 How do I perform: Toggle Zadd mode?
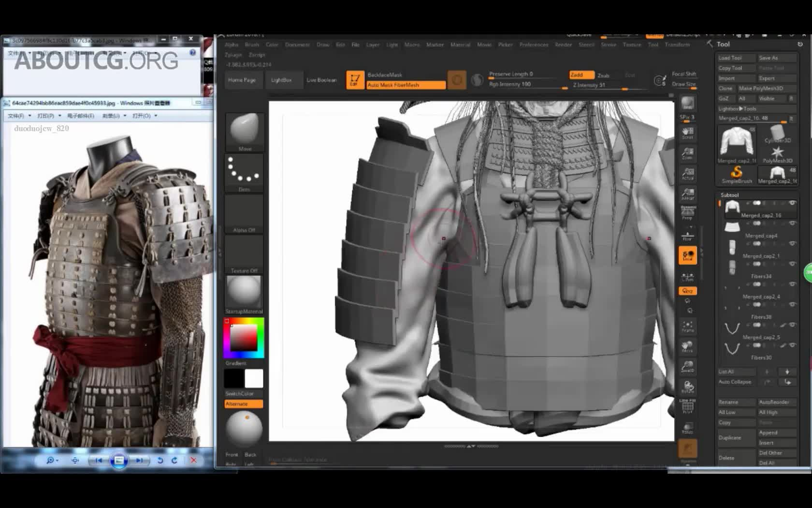coord(581,75)
